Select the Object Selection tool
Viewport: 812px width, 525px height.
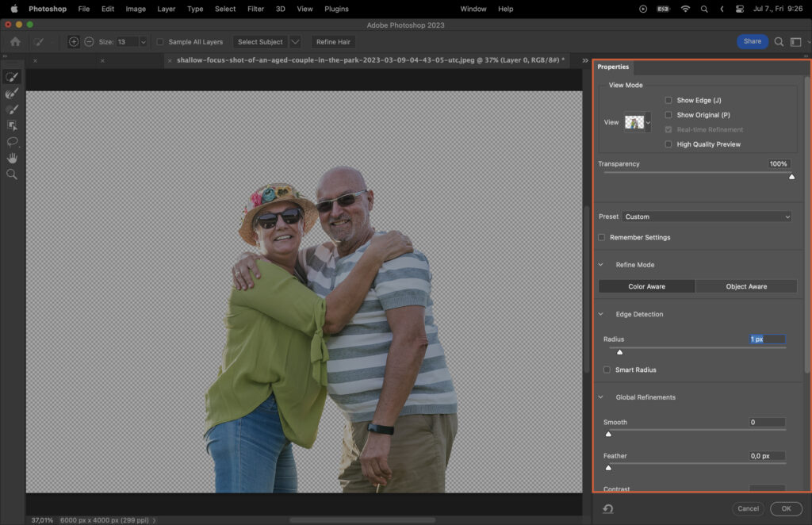11,125
